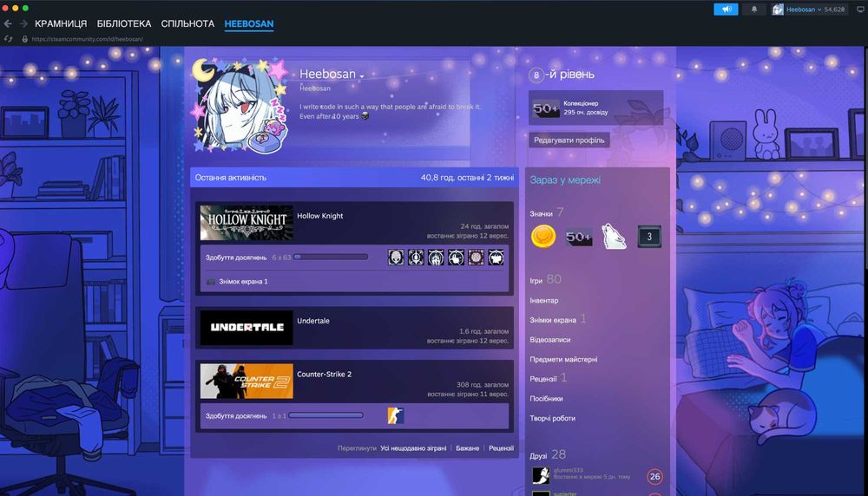Screen dimensions: 868x496
Task: Click the profile avatar picture
Action: click(241, 105)
